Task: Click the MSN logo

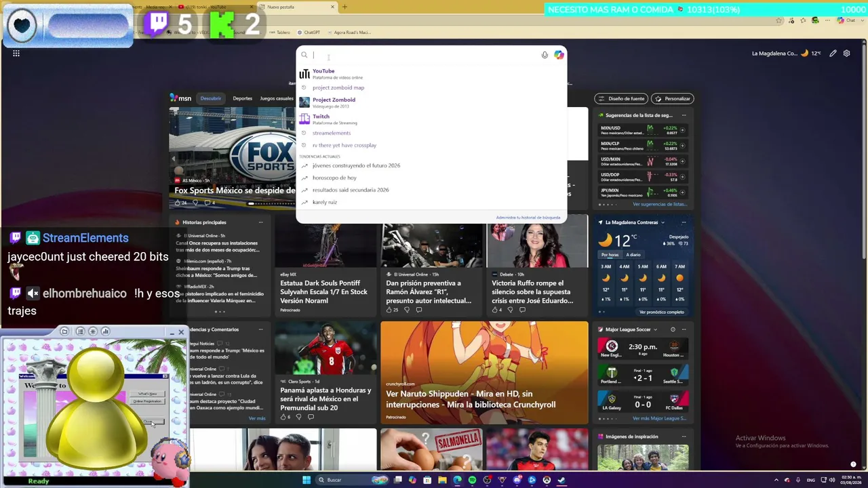Action: [181, 98]
